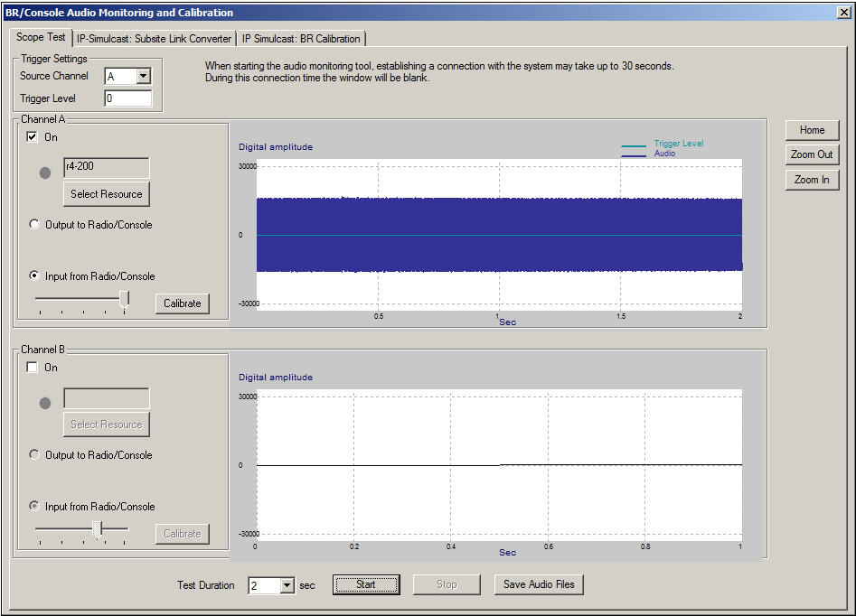856x616 pixels.
Task: Click the Channel A level slider thumb
Action: click(x=125, y=298)
